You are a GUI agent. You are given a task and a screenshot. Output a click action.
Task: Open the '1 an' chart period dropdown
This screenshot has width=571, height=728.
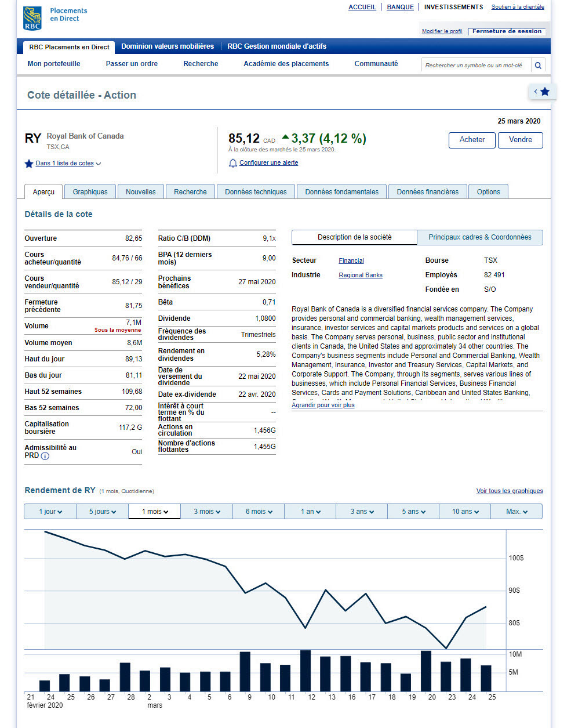point(310,512)
